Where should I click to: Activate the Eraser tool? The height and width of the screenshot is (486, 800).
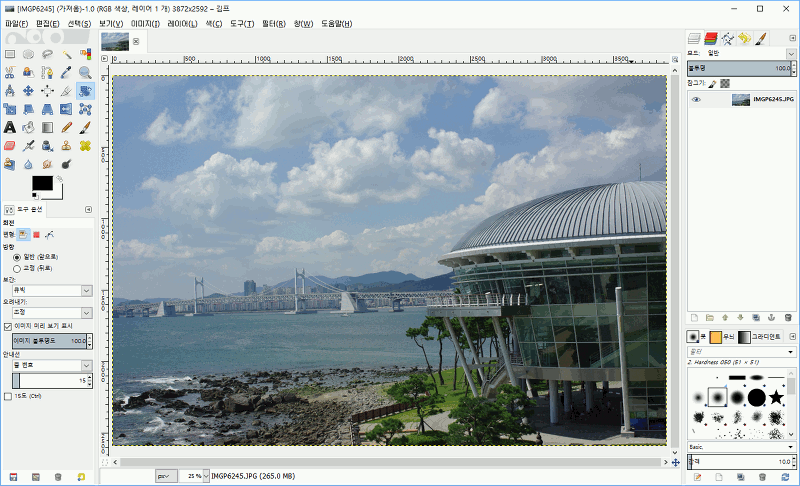[10, 145]
